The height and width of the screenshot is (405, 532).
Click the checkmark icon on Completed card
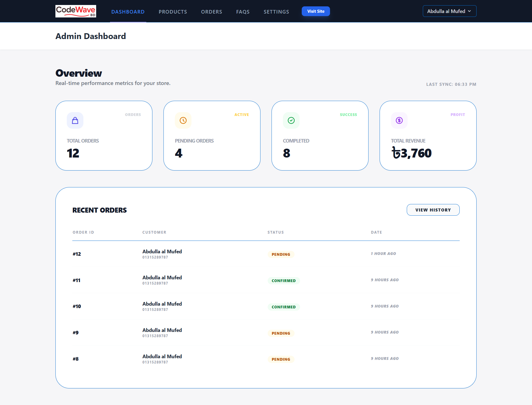click(x=291, y=120)
